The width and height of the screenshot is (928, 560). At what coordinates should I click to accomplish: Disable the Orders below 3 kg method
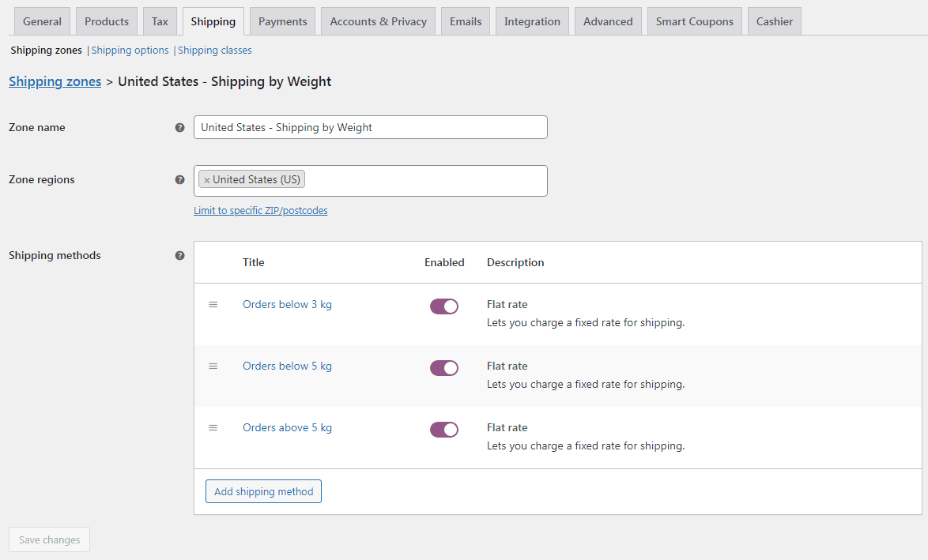pos(444,306)
